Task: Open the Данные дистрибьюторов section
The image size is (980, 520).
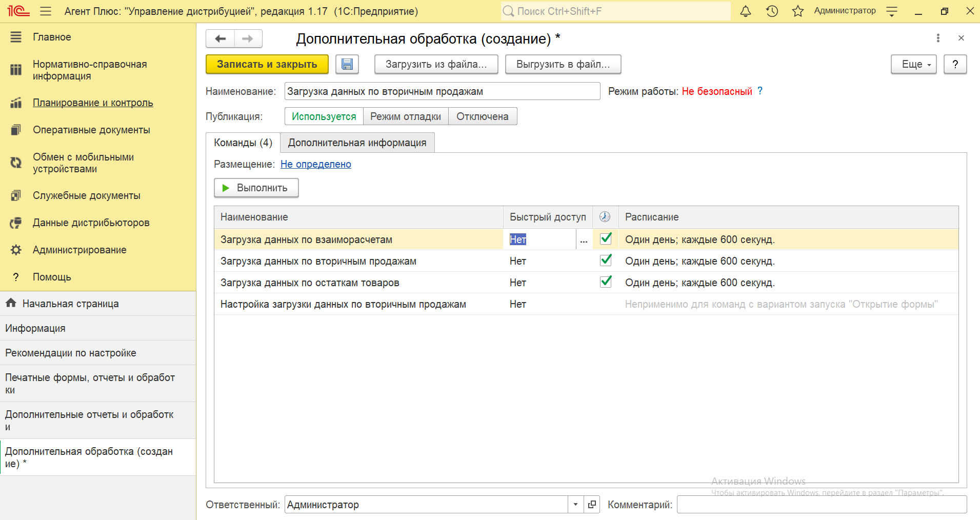Action: pyautogui.click(x=91, y=223)
